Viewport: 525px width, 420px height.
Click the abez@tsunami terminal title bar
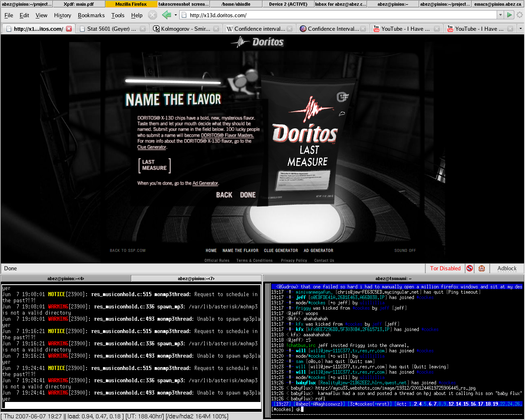[x=393, y=278]
